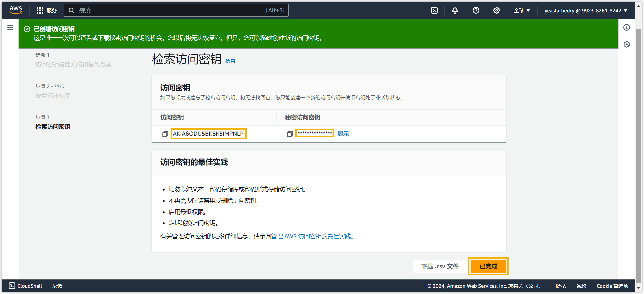Open the yeastarbecky account dropdown

pyautogui.click(x=586, y=10)
